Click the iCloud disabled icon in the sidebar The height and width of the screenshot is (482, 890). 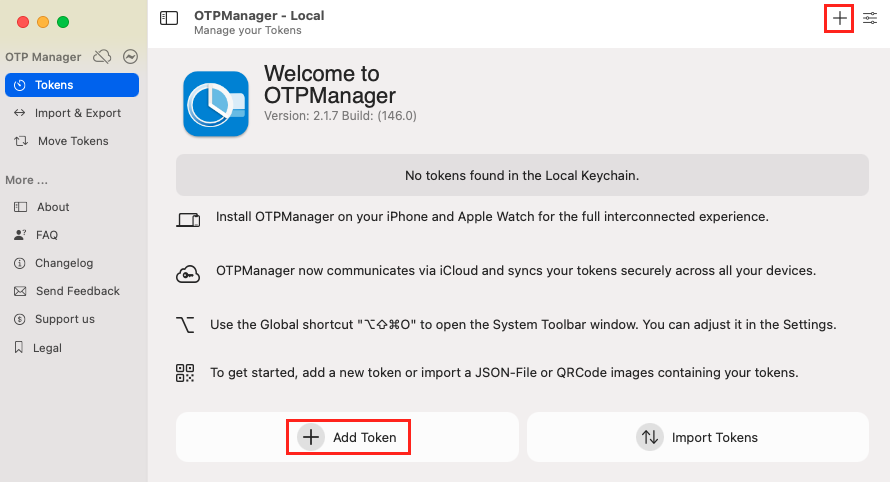tap(102, 57)
